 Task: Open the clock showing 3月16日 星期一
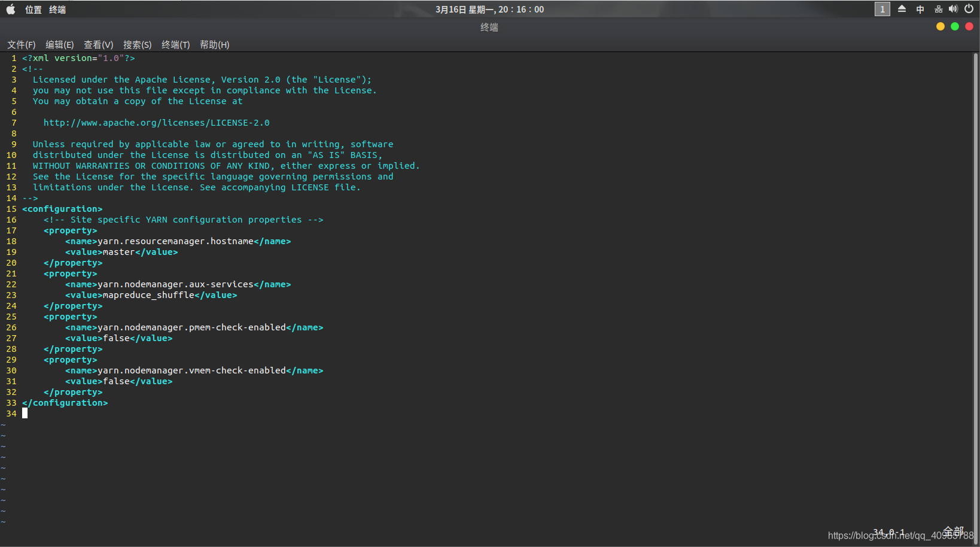click(x=489, y=10)
